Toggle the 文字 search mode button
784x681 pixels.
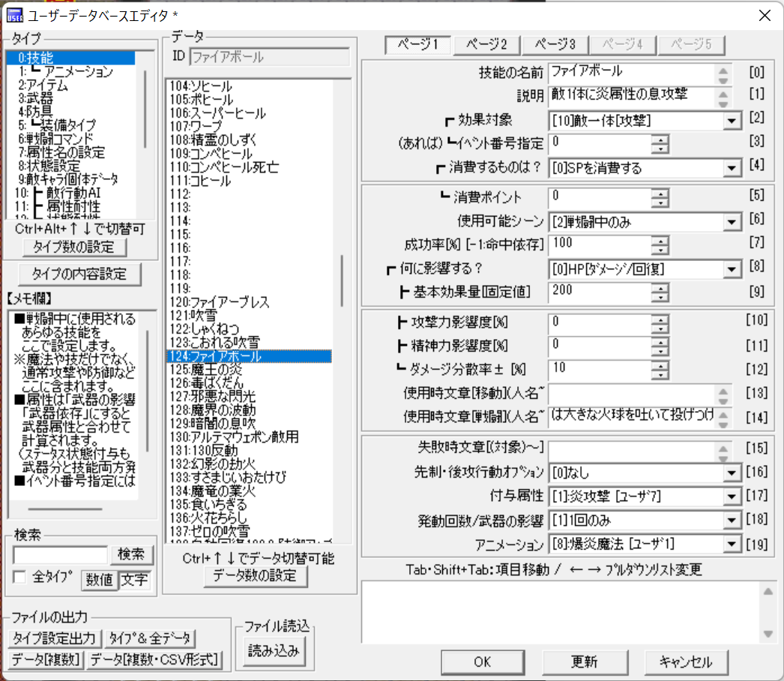click(x=134, y=580)
